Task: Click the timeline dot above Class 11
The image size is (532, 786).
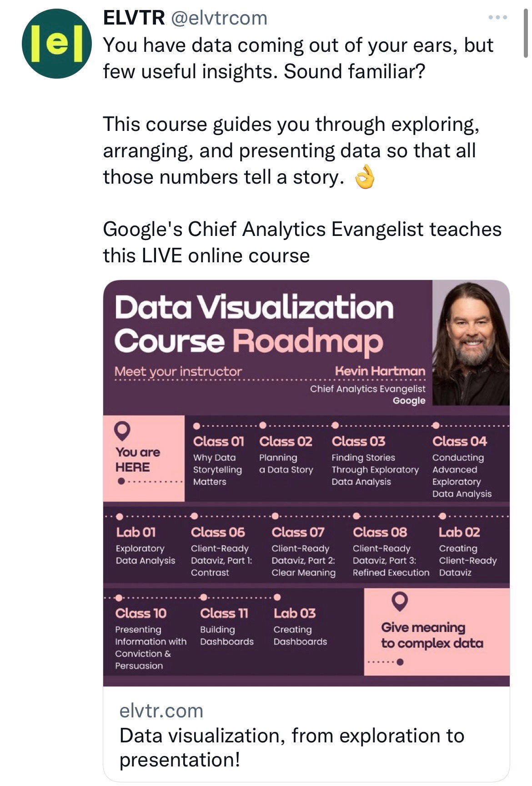Action: point(204,597)
